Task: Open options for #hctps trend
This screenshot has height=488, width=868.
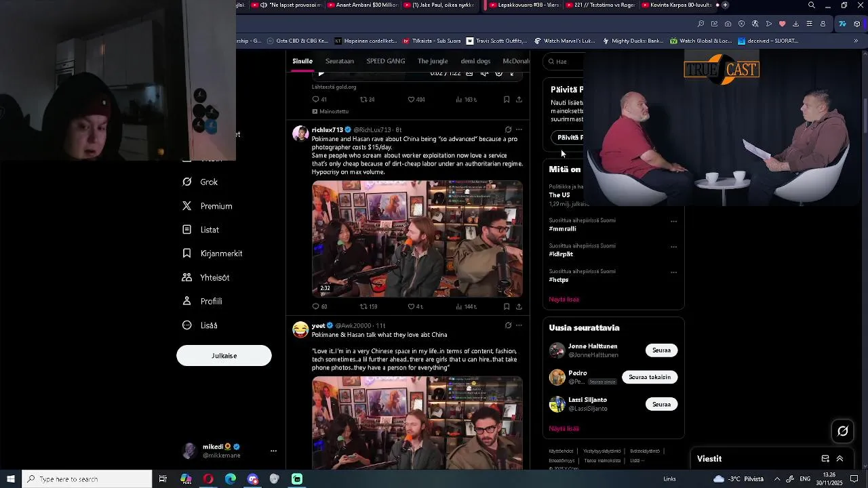Action: tap(673, 272)
